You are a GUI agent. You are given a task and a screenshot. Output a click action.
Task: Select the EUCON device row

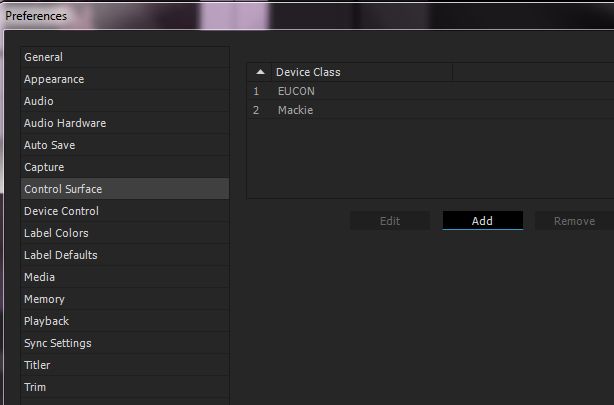pos(296,91)
